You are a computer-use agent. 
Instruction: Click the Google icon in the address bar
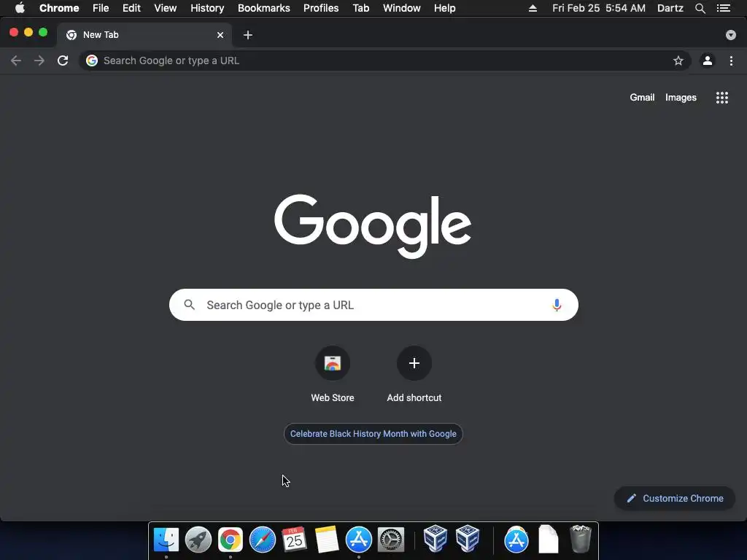click(92, 61)
